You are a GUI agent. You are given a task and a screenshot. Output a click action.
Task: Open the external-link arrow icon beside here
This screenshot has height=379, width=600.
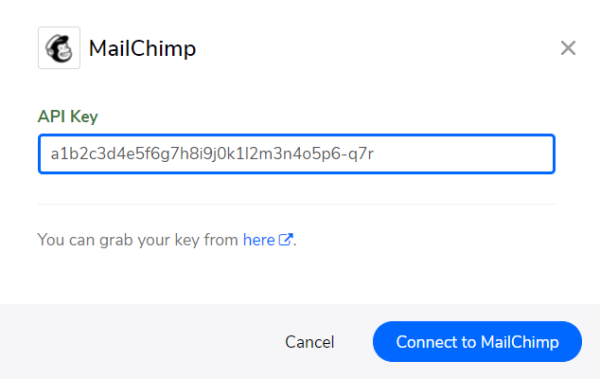pyautogui.click(x=285, y=240)
